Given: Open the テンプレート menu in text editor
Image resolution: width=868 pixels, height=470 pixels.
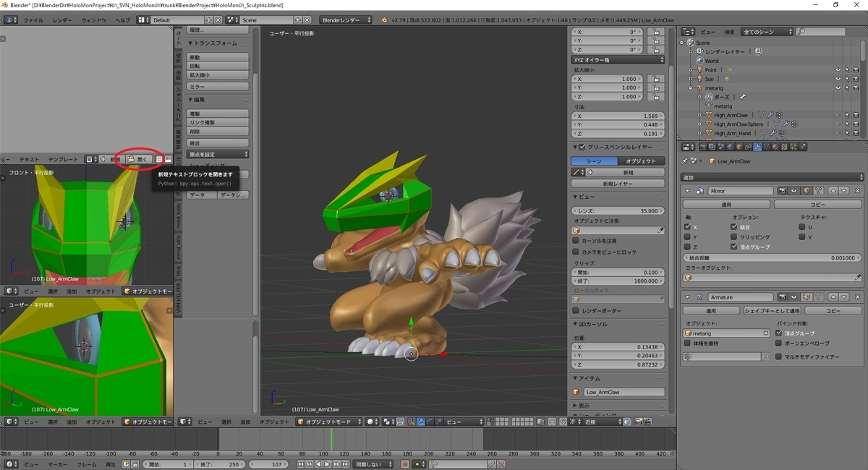Looking at the screenshot, I should click(x=63, y=159).
